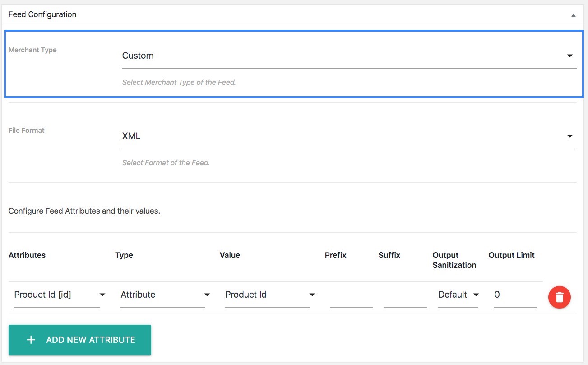Click the Type column header
This screenshot has width=588, height=365.
tap(124, 255)
